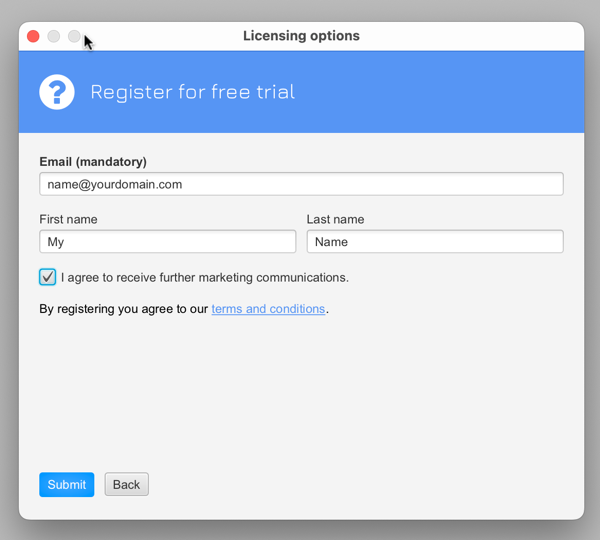This screenshot has width=600, height=540.
Task: Click the gray maximize window button
Action: pyautogui.click(x=75, y=36)
